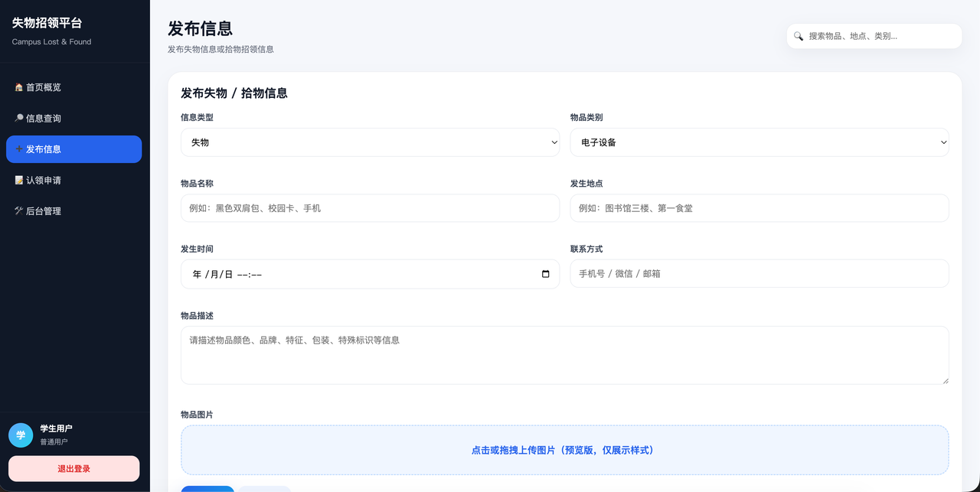Open the 物品类别 dropdown showing 电子设备

759,142
